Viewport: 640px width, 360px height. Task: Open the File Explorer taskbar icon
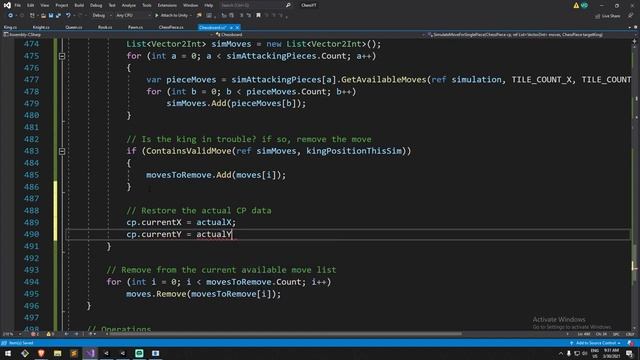click(58, 353)
